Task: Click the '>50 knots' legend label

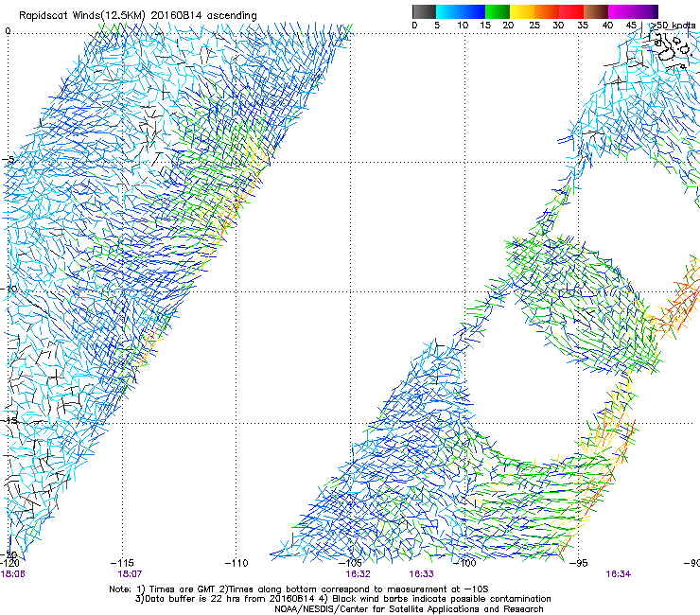Action: pyautogui.click(x=673, y=26)
